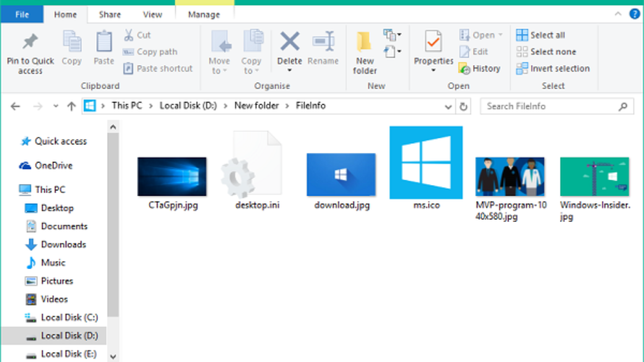The image size is (644, 362).
Task: Select Local Disk (D:) in navigation pane
Action: click(54, 336)
